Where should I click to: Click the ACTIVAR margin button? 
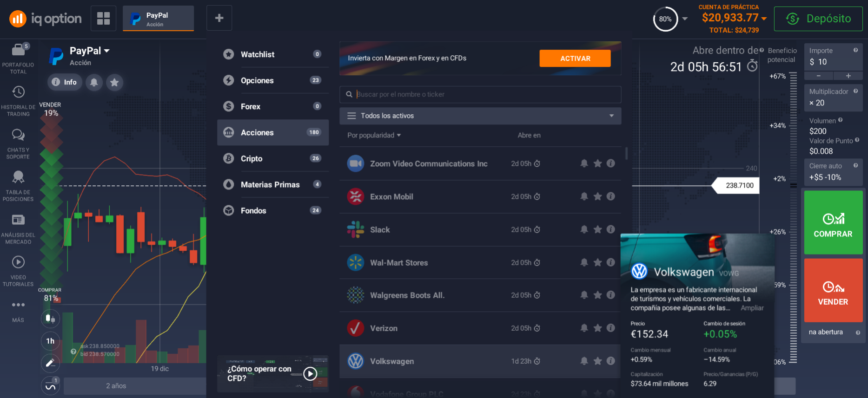pyautogui.click(x=575, y=59)
